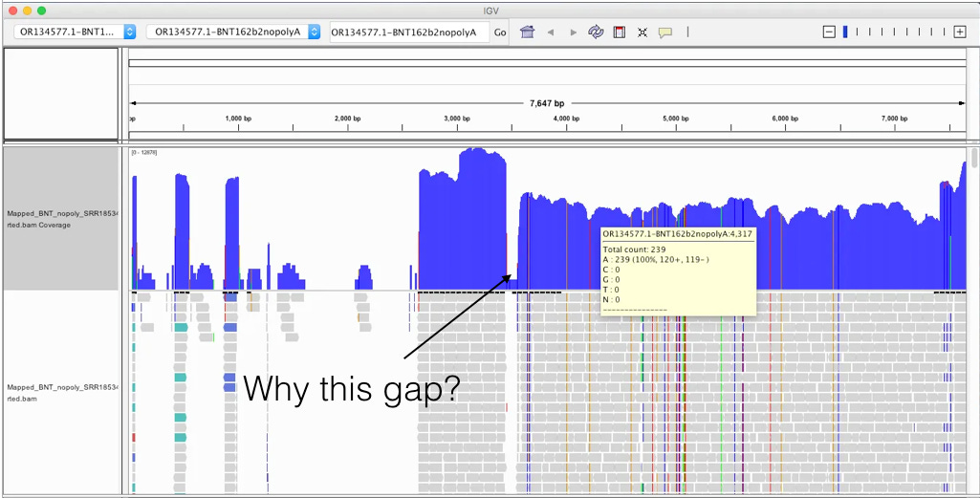Click the locus search input field
The height and width of the screenshot is (498, 980).
point(410,32)
